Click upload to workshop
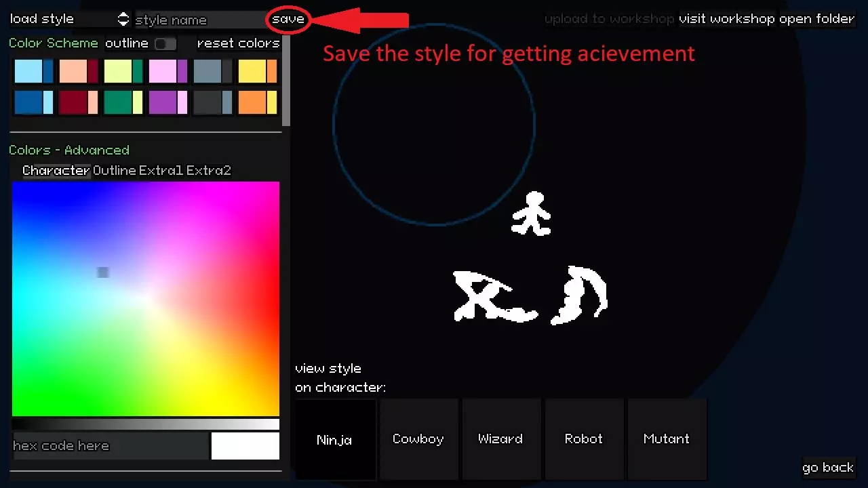The image size is (868, 488). 610,19
